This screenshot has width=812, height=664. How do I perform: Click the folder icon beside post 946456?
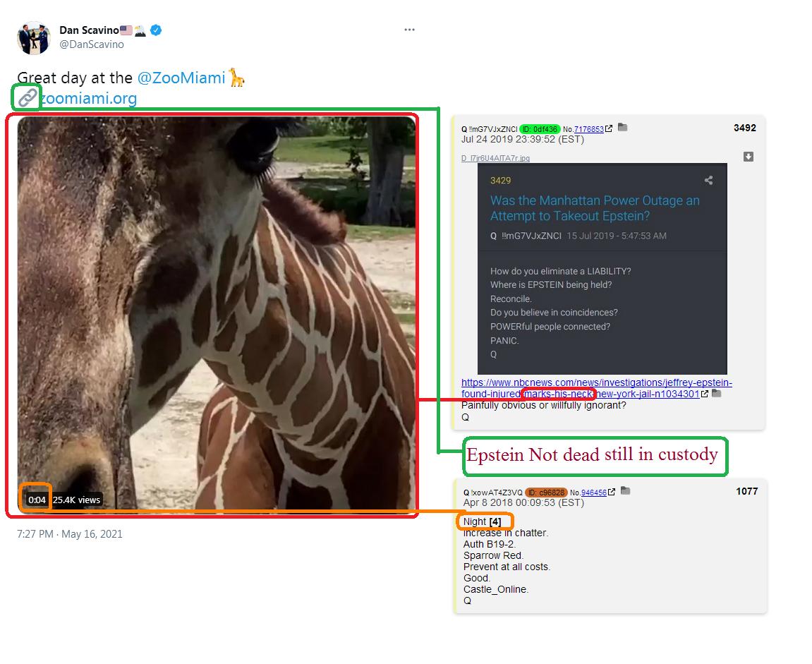[x=626, y=491]
